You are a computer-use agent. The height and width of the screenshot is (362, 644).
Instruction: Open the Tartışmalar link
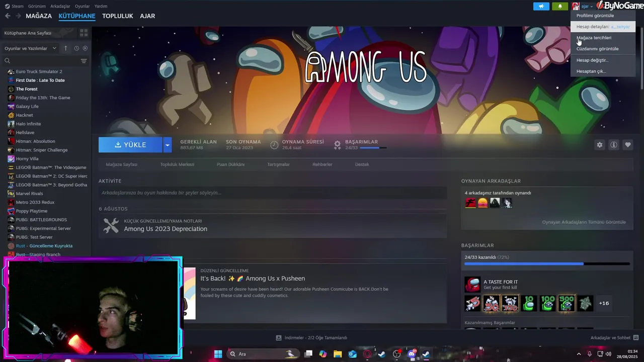pyautogui.click(x=278, y=164)
